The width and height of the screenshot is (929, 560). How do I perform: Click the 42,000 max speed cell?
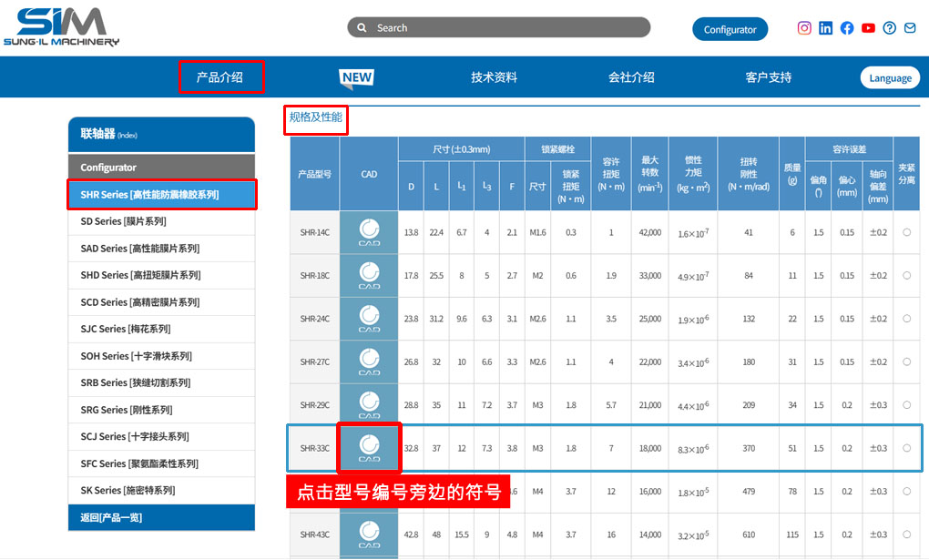[x=650, y=232]
